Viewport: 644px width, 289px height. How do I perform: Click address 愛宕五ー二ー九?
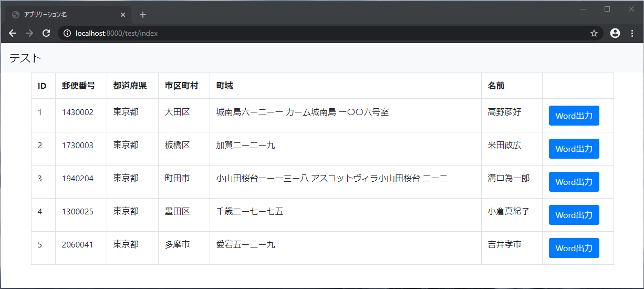click(245, 244)
